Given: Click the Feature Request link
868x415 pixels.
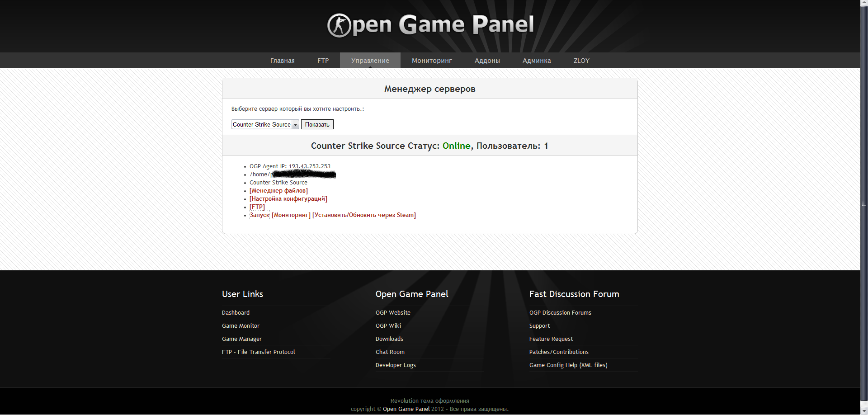Looking at the screenshot, I should coord(551,339).
